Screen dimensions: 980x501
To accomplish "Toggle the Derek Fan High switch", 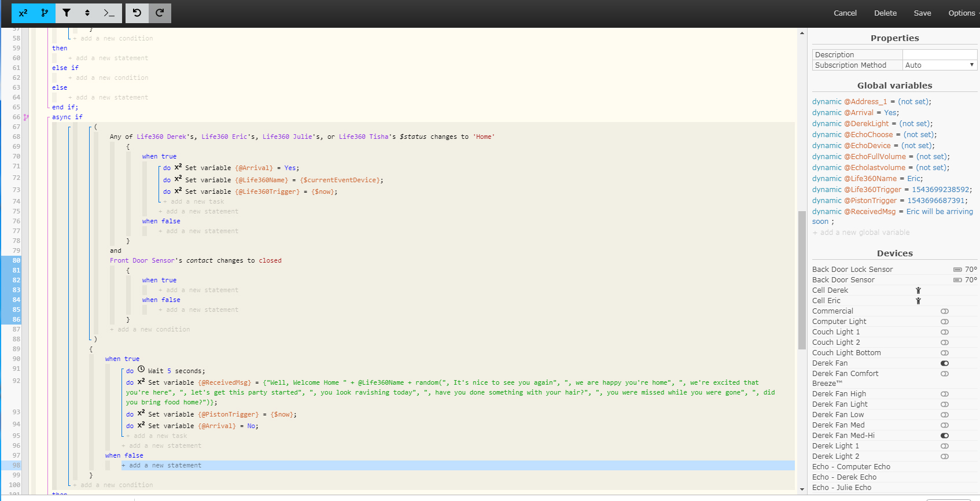I will [945, 394].
